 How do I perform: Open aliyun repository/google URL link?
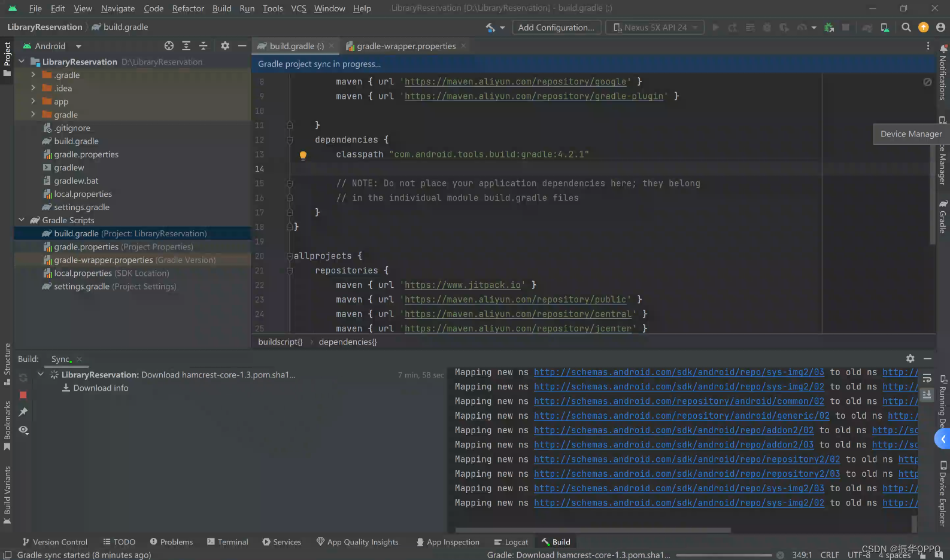[515, 82]
